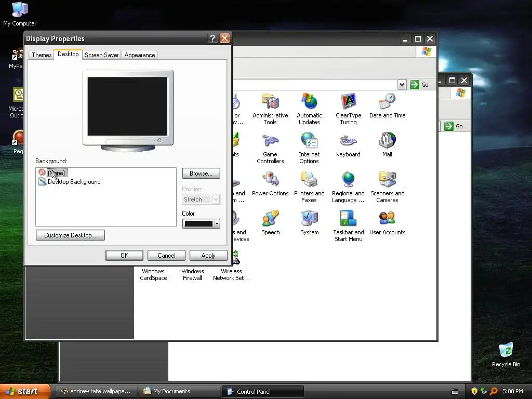The height and width of the screenshot is (399, 532).
Task: Open the Keyboard settings icon
Action: (348, 145)
